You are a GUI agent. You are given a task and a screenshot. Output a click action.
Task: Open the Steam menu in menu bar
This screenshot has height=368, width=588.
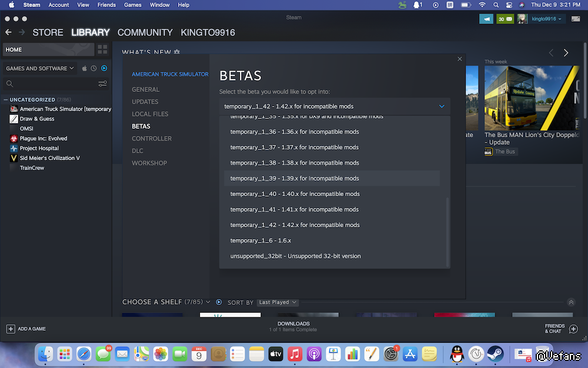pos(32,5)
